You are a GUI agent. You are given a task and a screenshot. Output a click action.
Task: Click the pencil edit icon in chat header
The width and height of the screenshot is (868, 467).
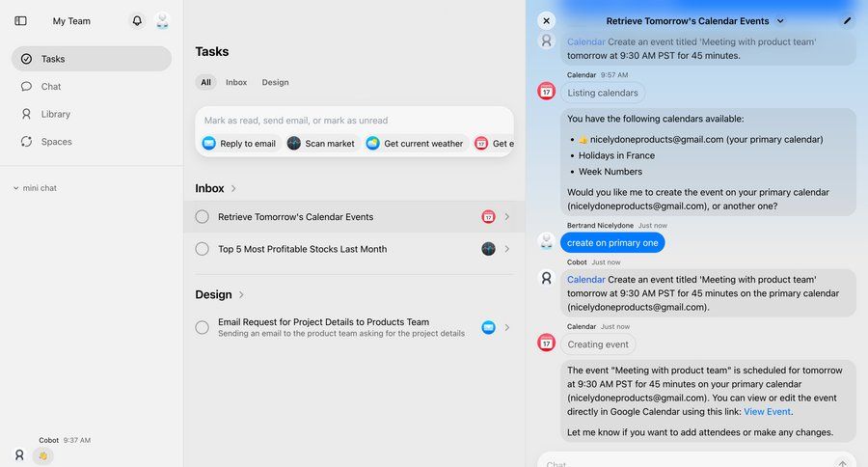tap(847, 20)
